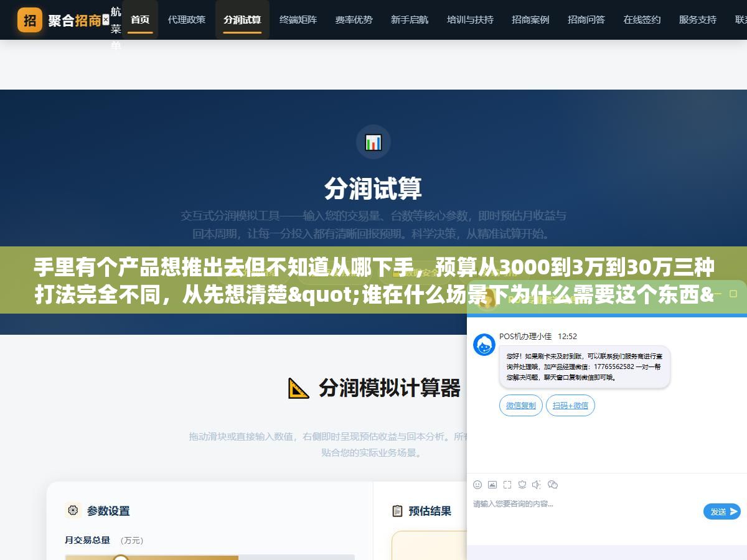747x560 pixels.
Task: Open the 新手启航 nav tab
Action: pyautogui.click(x=410, y=20)
